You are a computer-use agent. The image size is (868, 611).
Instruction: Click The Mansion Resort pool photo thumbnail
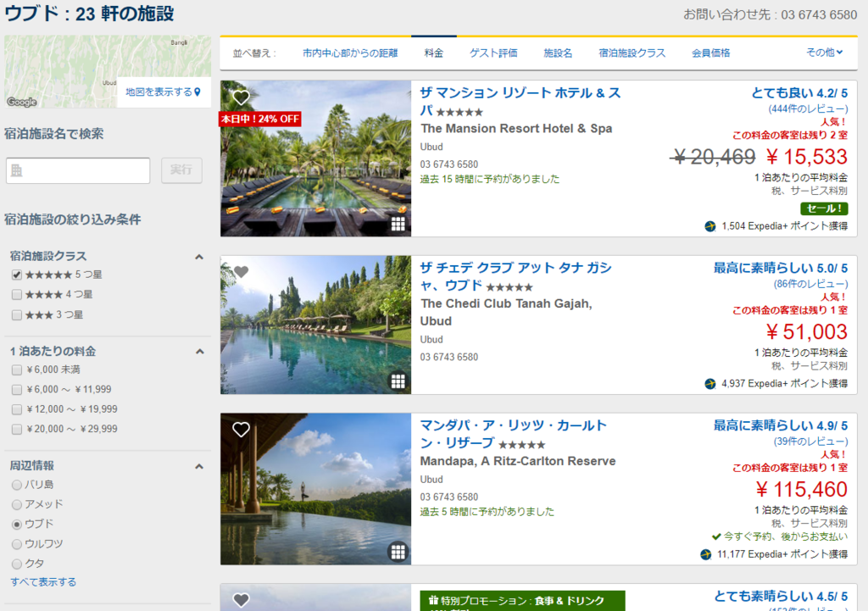315,158
